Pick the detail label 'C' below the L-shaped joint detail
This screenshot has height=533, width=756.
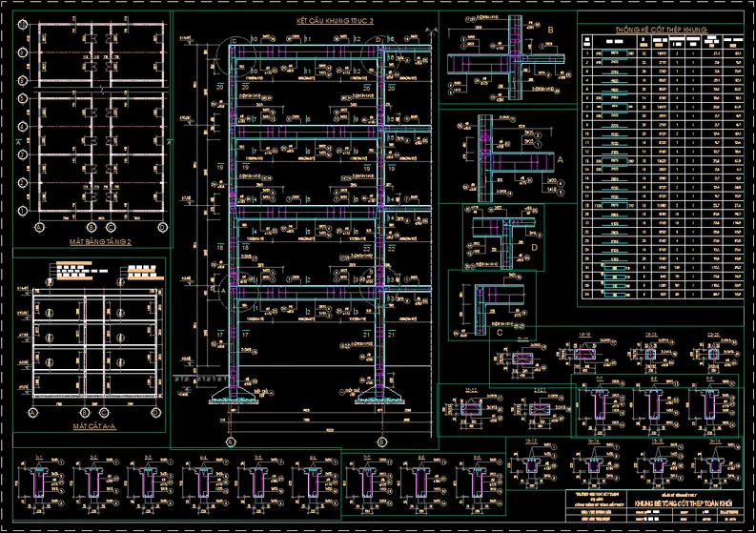(x=500, y=333)
